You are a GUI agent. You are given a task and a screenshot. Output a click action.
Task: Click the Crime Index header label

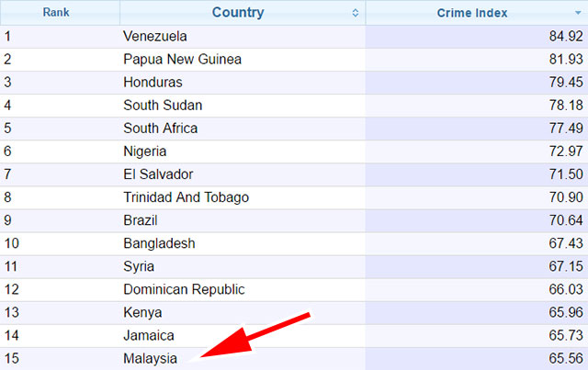click(472, 13)
